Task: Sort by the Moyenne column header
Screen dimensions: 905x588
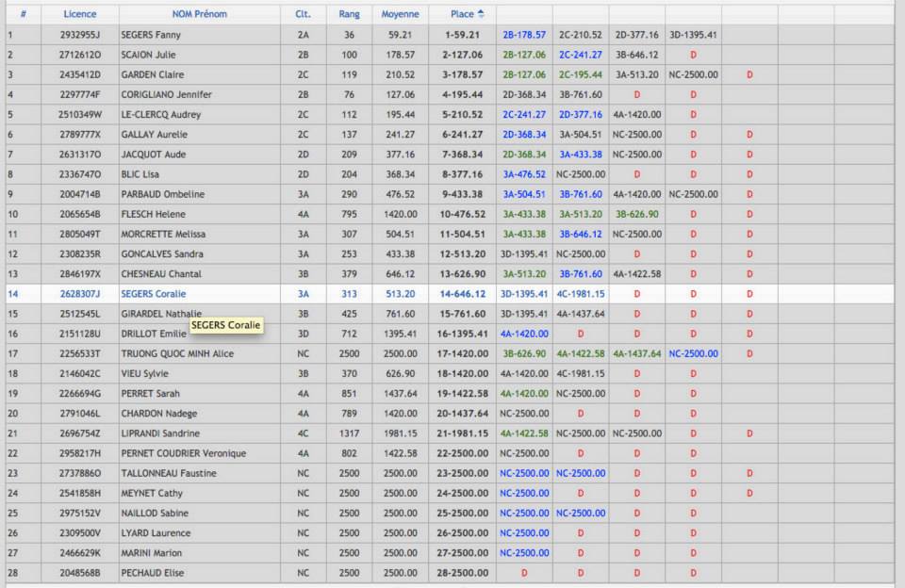Action: 400,14
